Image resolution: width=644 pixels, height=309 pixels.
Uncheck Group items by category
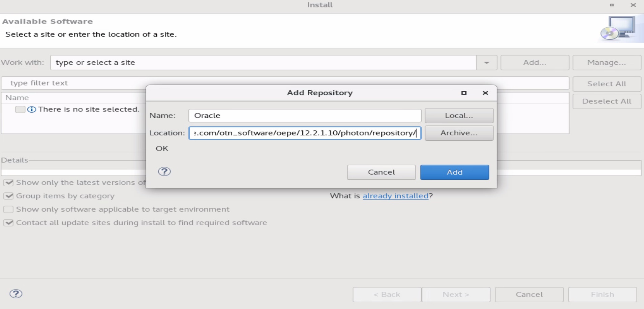(x=8, y=196)
